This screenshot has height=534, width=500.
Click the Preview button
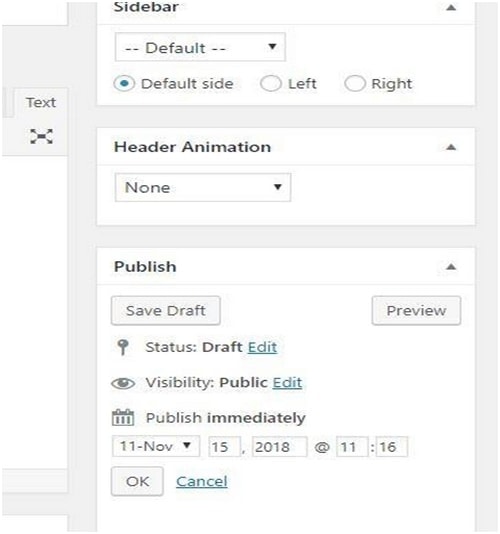coord(416,311)
